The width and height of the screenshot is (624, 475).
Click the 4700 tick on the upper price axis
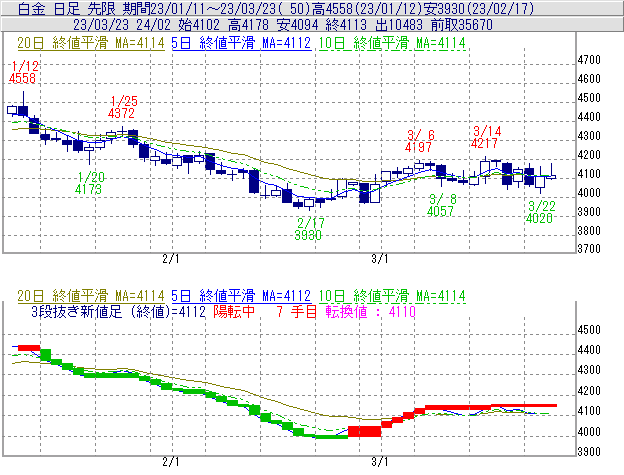pos(589,60)
